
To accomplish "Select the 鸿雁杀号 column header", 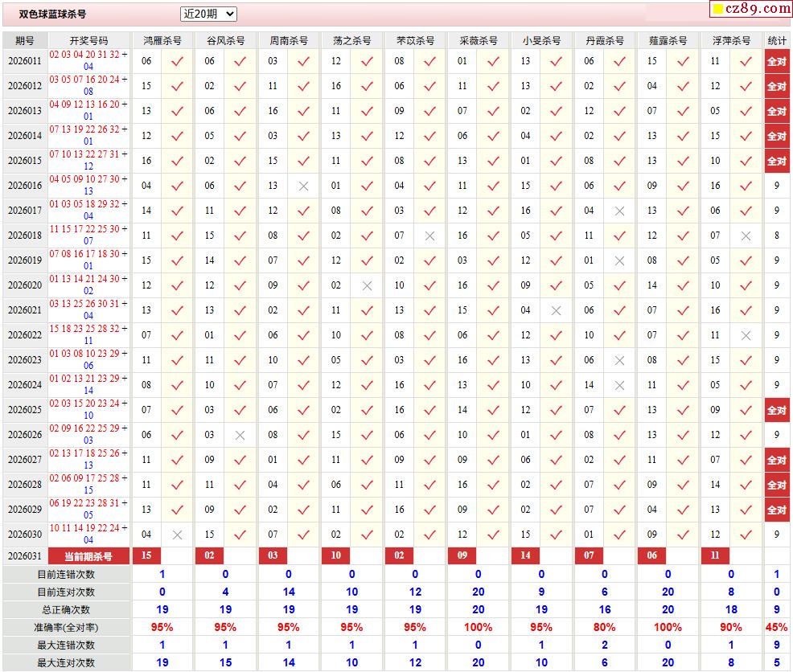I will tap(162, 40).
